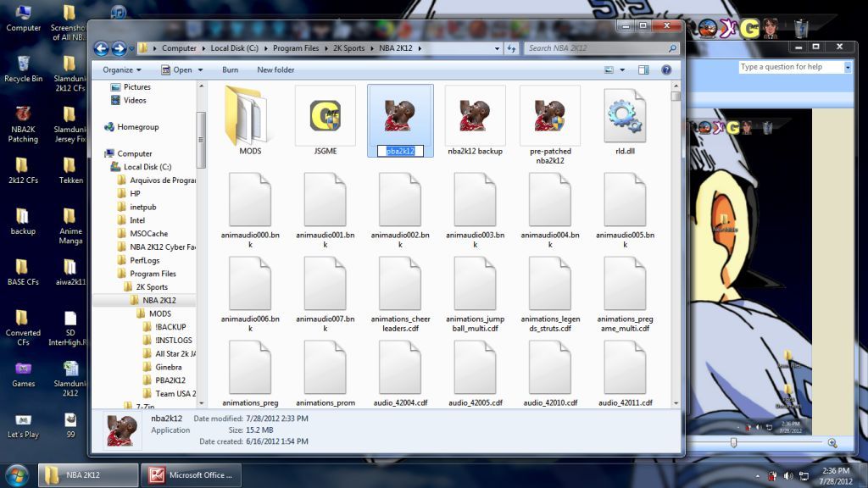Image resolution: width=868 pixels, height=488 pixels.
Task: Click the refresh button beside address bar
Action: click(x=511, y=48)
